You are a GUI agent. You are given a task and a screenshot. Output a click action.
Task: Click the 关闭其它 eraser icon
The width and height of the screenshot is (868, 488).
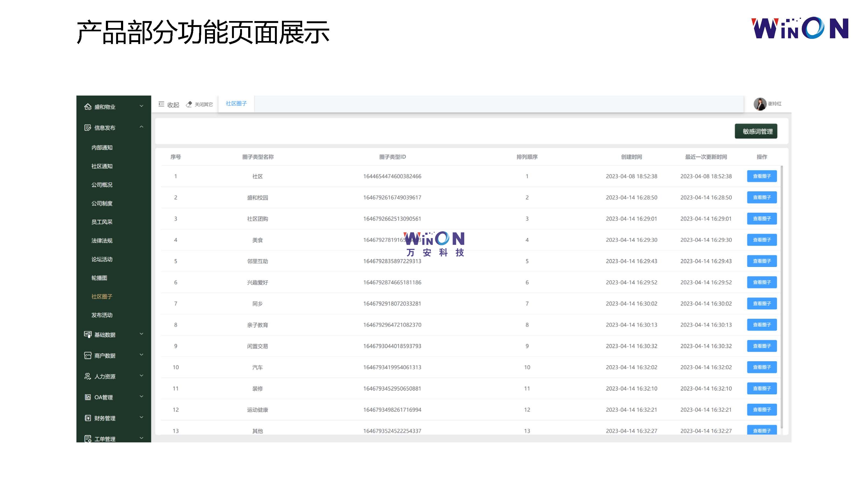(189, 104)
